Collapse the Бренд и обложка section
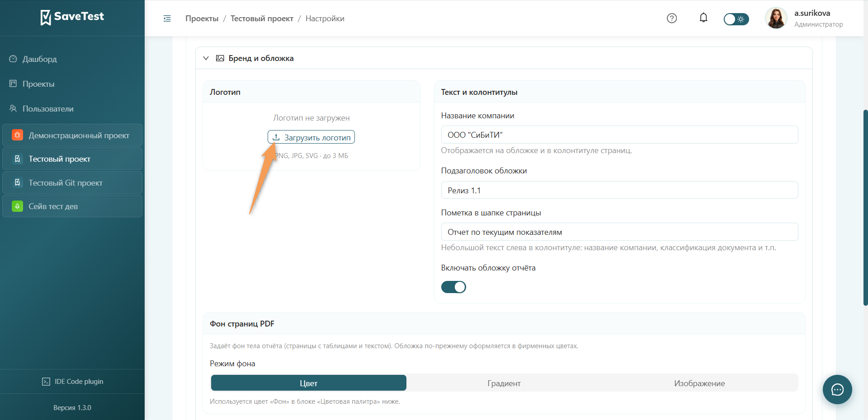Viewport: 868px width, 420px height. coord(206,58)
